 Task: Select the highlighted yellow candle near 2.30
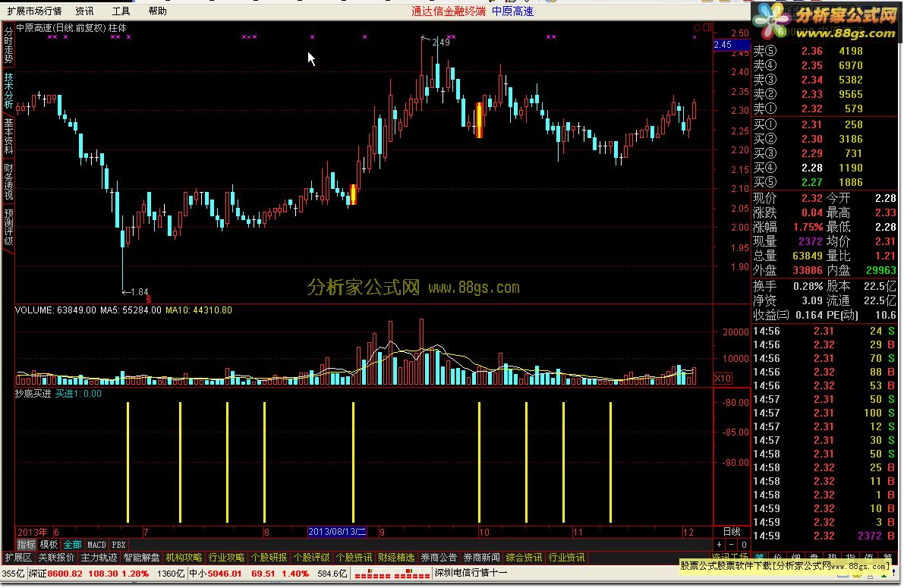tap(478, 120)
